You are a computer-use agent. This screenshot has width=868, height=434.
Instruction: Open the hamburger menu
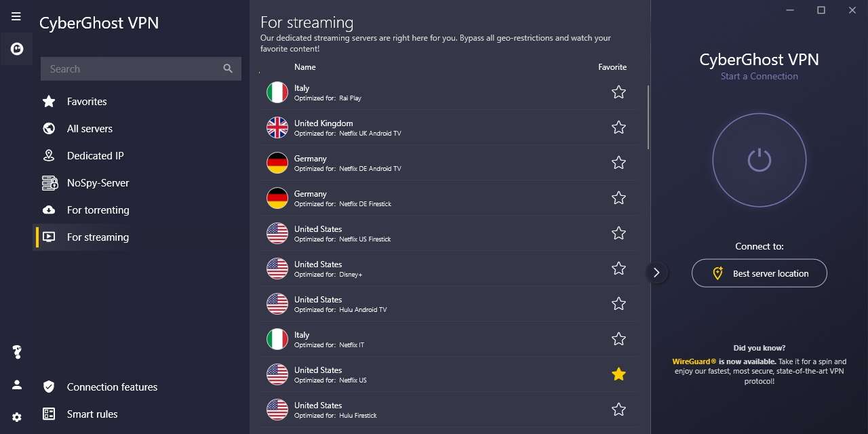(16, 16)
